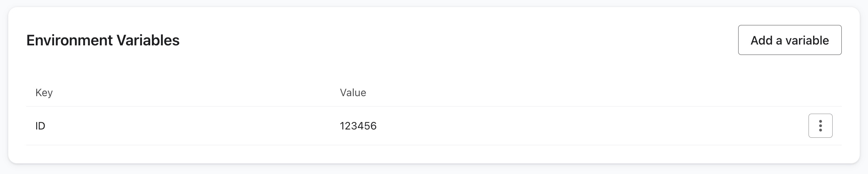Click the Environment Variables heading

(103, 40)
